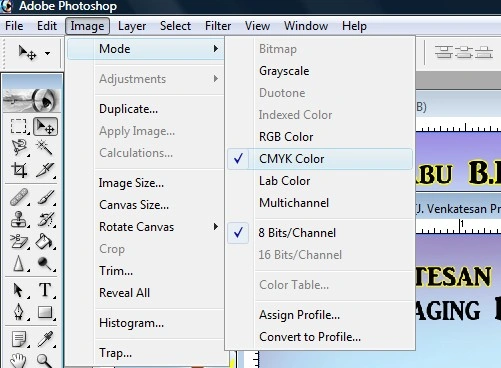The image size is (501, 368).
Task: Click the greyed-out Bitmap mode
Action: tap(320, 49)
